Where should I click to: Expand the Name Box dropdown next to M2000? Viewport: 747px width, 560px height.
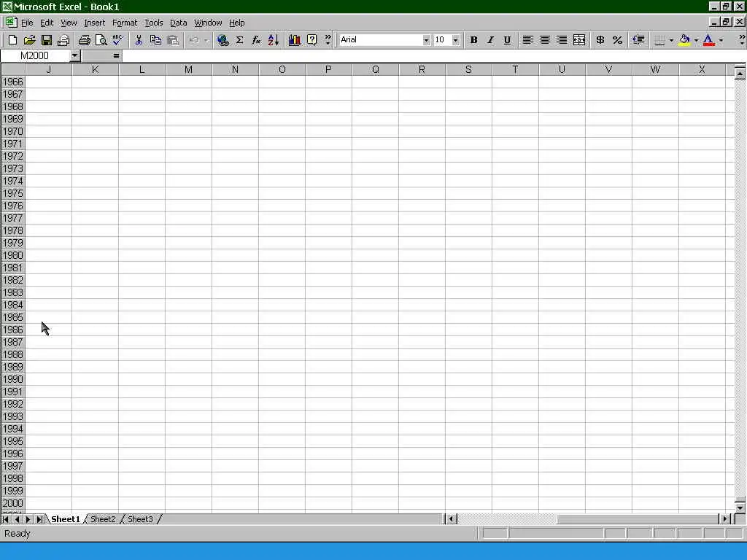[x=75, y=55]
